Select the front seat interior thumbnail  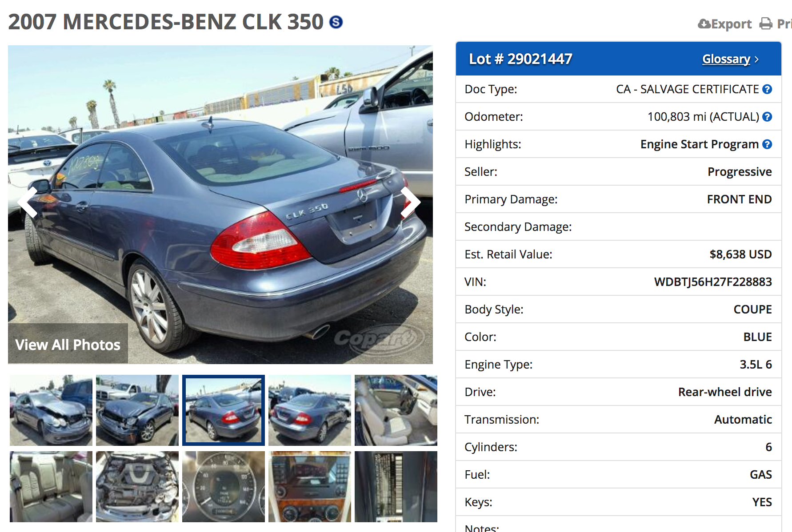pos(396,410)
